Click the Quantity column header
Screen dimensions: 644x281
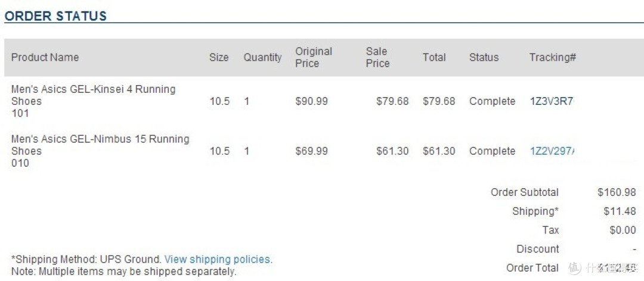263,57
